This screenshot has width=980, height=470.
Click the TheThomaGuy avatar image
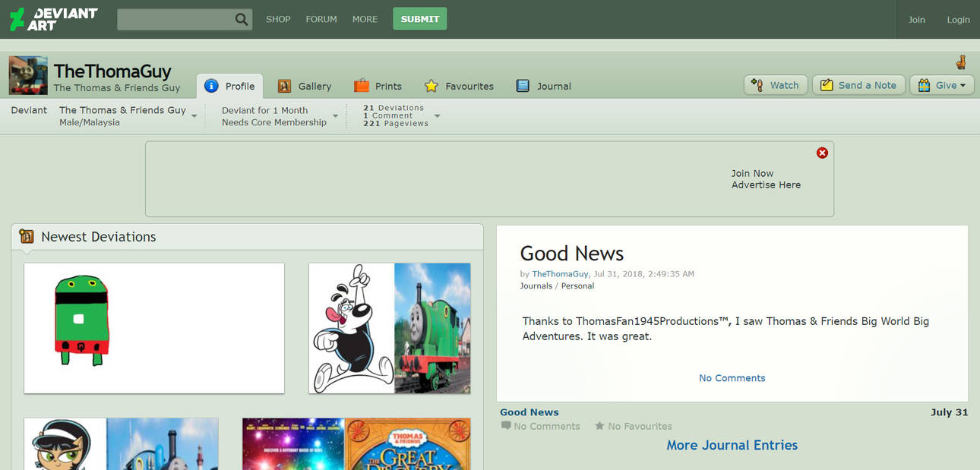[x=28, y=75]
